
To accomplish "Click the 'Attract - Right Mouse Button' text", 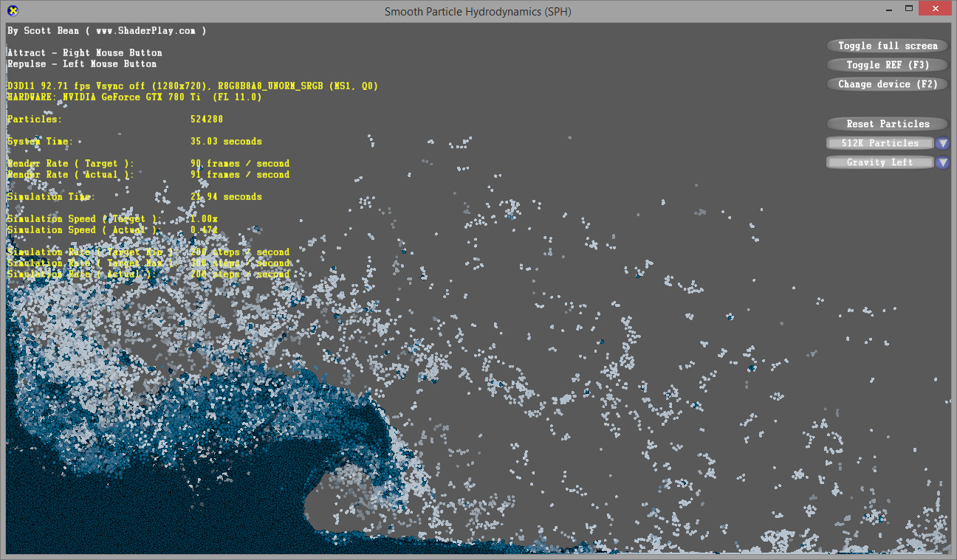I will 84,53.
